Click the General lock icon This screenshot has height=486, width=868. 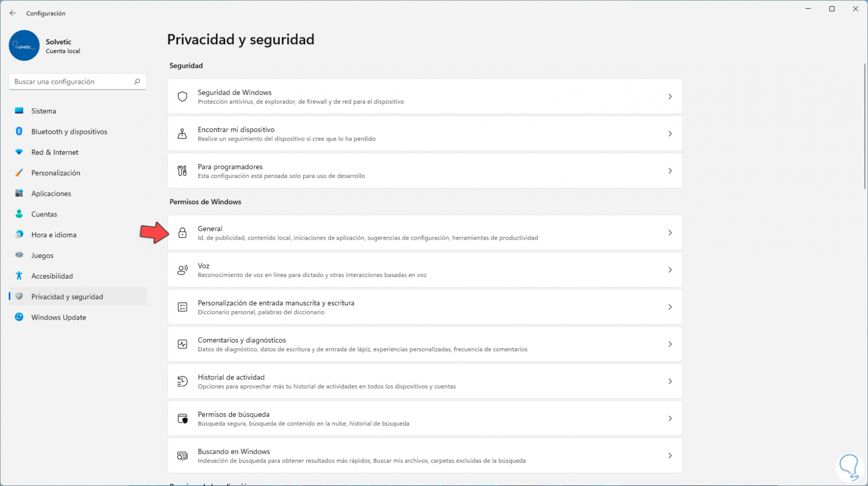183,233
